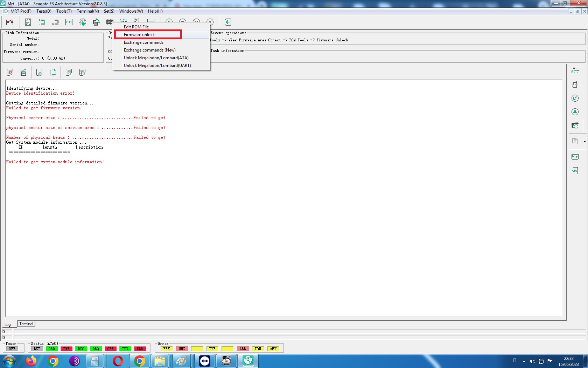This screenshot has height=368, width=588.
Task: Click the BBK error indicator
Action: (167, 349)
